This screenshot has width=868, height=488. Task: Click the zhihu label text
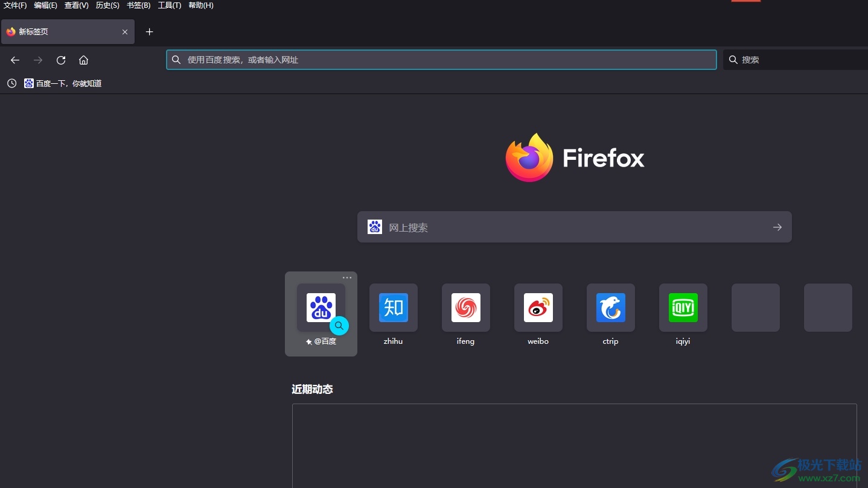point(393,341)
